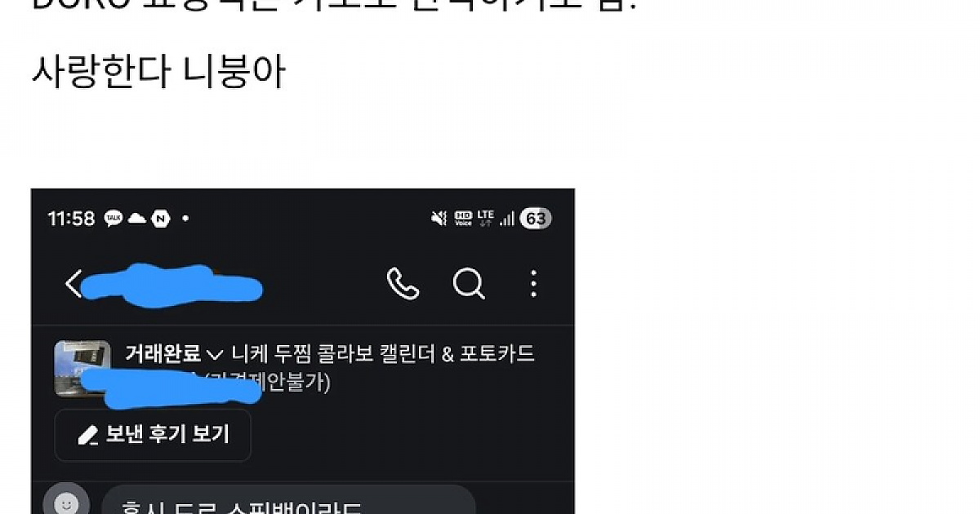Click the 11:58 clock in status bar
Screen dimensions: 980x514
pos(71,219)
